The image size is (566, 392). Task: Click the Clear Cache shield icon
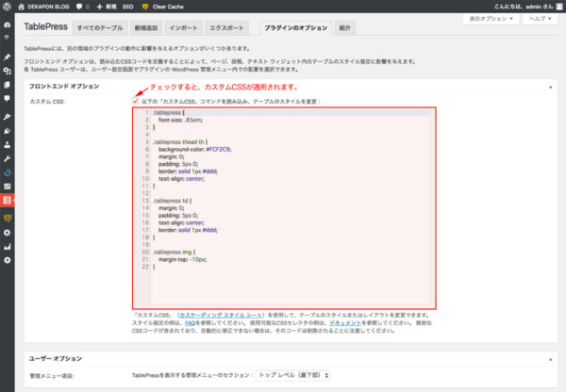pyautogui.click(x=145, y=7)
